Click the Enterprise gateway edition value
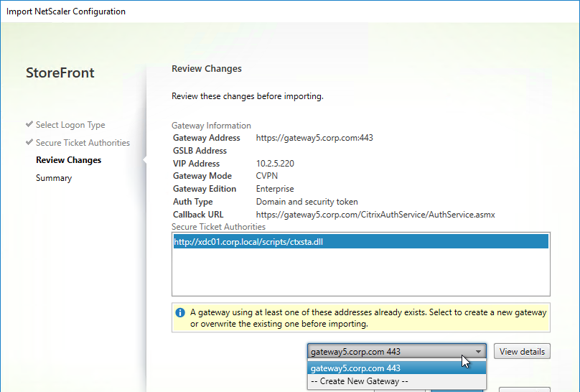Screen dimensions: 580x392 coord(275,189)
